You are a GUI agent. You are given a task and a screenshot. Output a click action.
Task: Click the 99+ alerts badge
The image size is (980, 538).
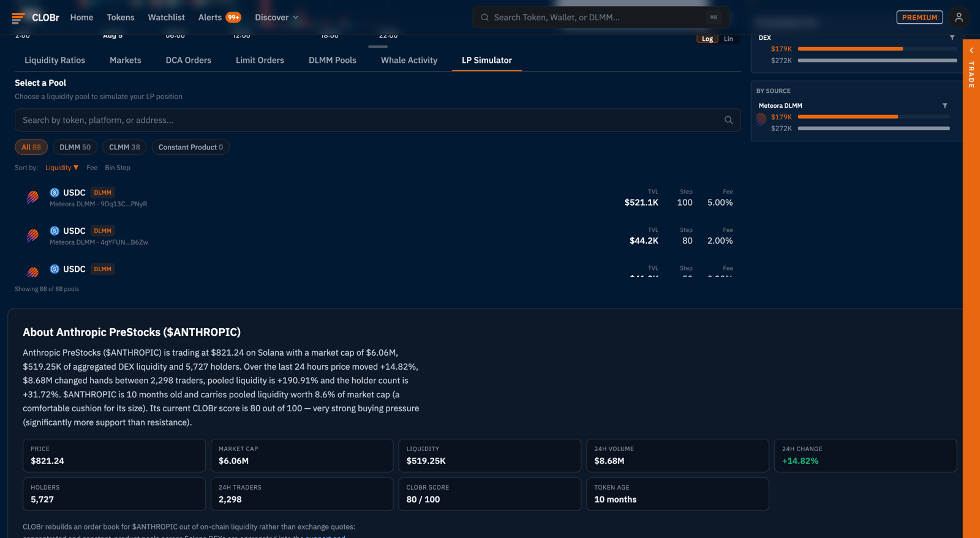point(233,17)
